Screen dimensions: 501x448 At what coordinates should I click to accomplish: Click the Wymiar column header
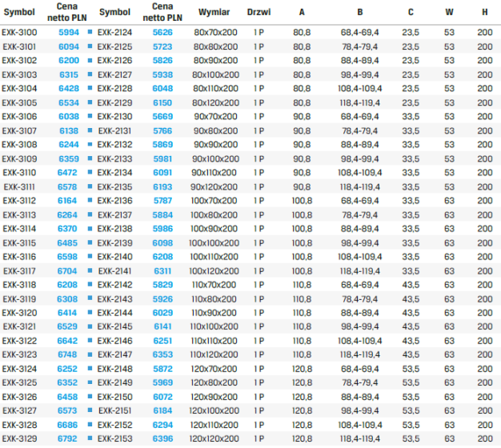click(214, 12)
